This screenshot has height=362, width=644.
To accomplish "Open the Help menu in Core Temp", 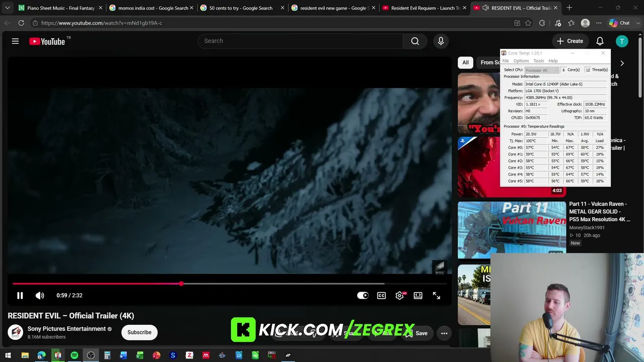I will pos(553,61).
